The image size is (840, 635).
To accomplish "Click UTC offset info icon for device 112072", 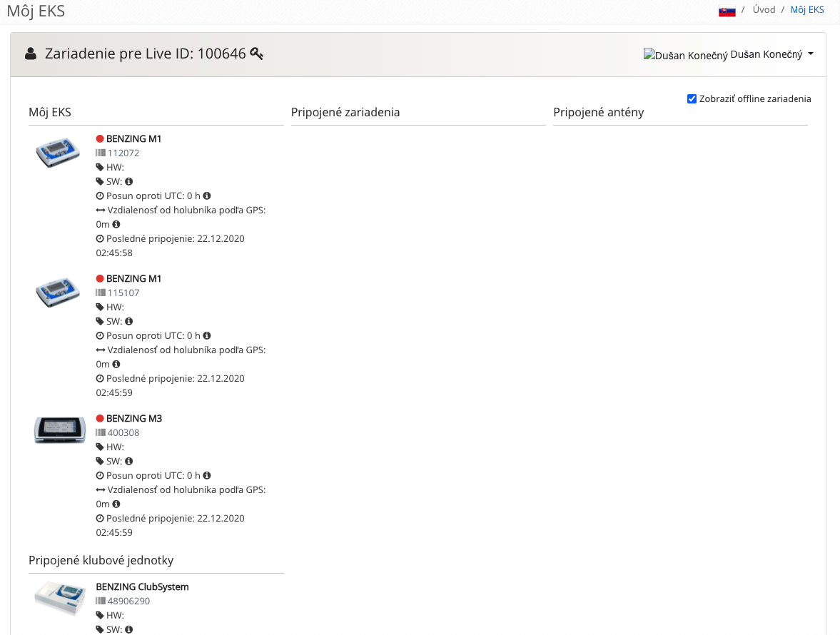I will pyautogui.click(x=207, y=196).
